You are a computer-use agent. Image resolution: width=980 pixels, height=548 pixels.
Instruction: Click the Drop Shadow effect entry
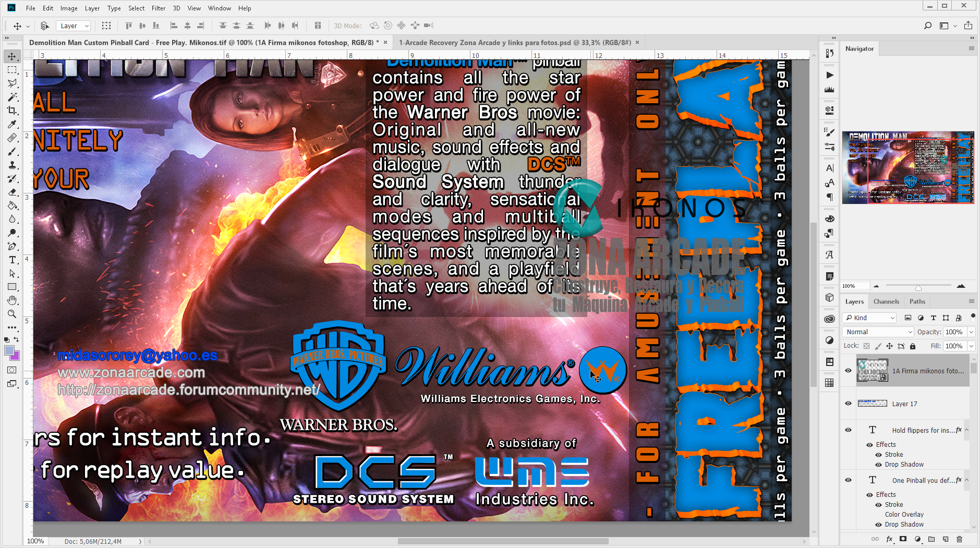(903, 464)
